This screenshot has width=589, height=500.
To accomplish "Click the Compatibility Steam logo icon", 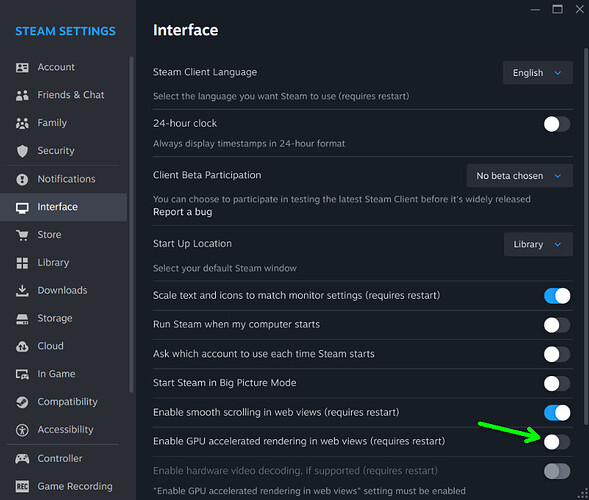I will 22,402.
